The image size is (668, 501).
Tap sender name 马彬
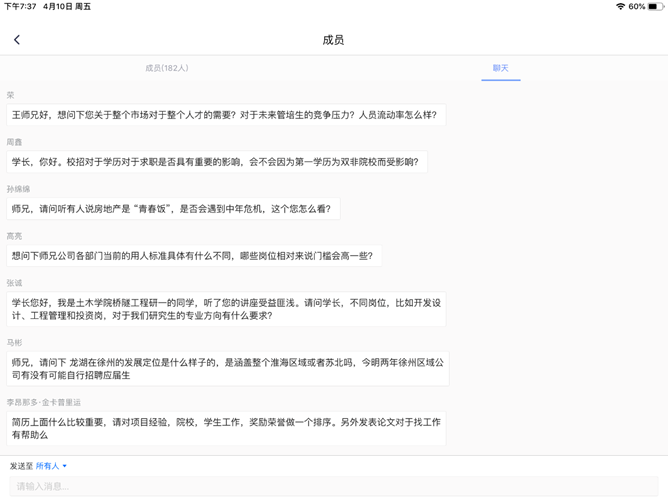pyautogui.click(x=14, y=342)
